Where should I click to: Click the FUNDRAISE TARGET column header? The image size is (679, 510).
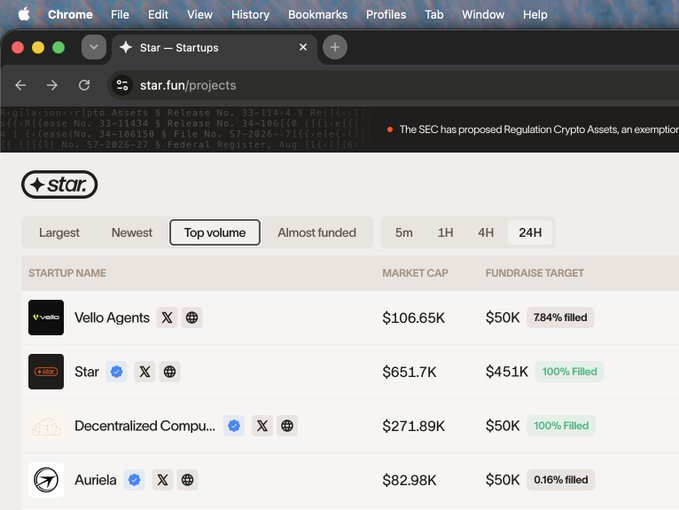pyautogui.click(x=534, y=273)
